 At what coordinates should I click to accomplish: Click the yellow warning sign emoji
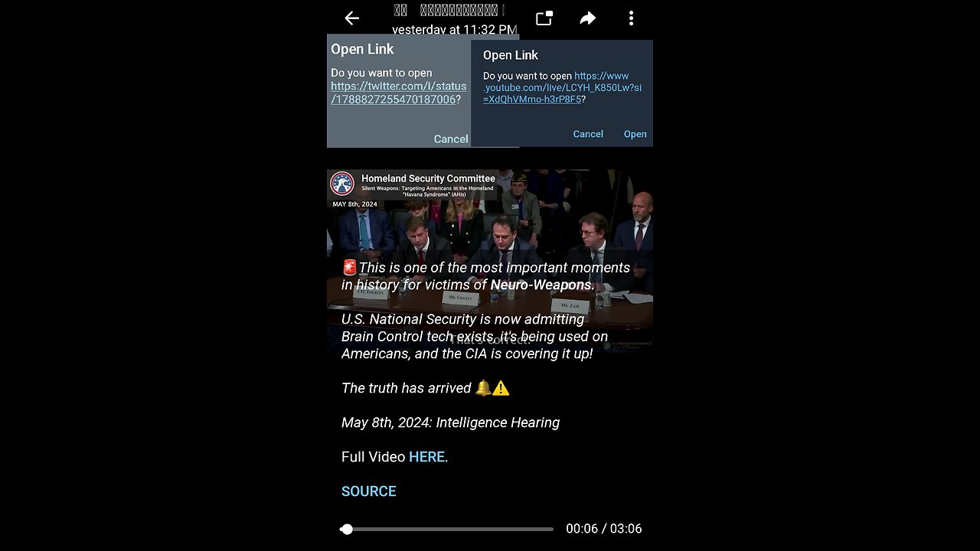click(501, 388)
